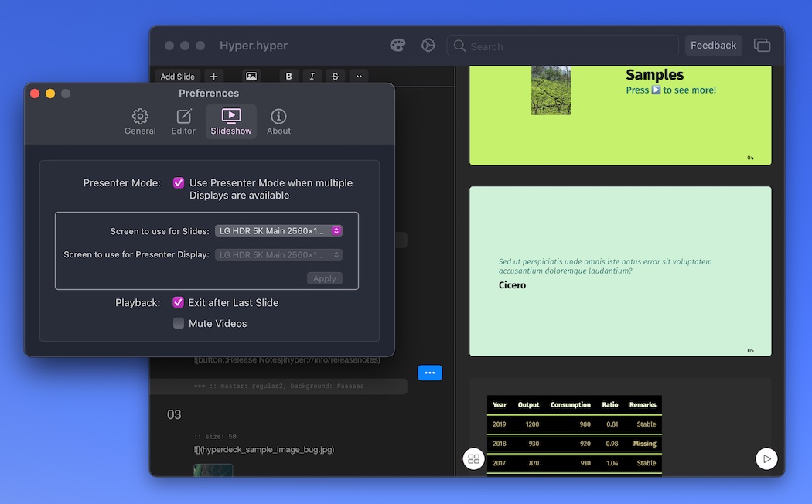
Task: Click the Feedback button
Action: tap(713, 46)
